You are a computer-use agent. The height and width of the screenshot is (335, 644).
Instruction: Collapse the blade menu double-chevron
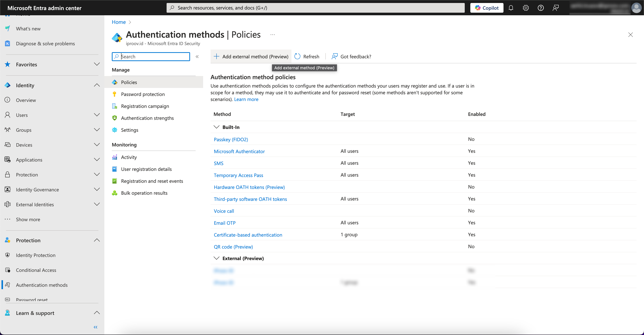[x=197, y=56]
